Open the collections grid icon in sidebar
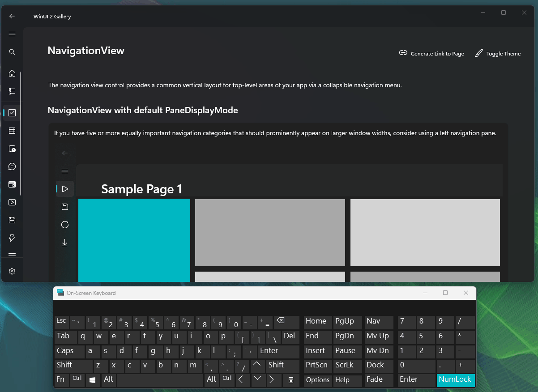Screen dimensions: 538x392 pyautogui.click(x=12, y=131)
